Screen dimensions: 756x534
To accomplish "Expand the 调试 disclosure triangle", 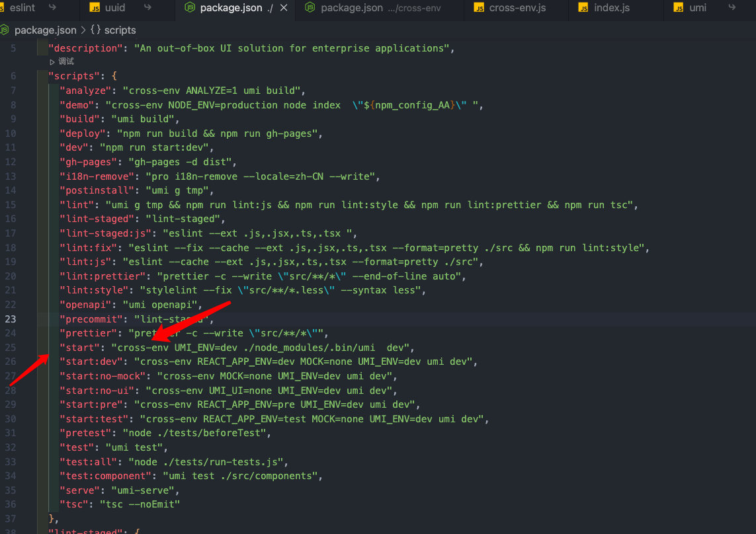I will (x=53, y=61).
